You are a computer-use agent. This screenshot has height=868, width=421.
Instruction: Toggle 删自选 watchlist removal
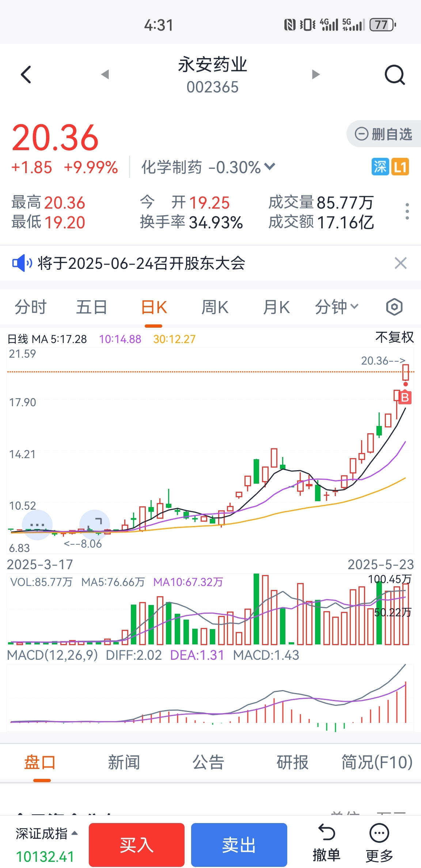[x=384, y=134]
